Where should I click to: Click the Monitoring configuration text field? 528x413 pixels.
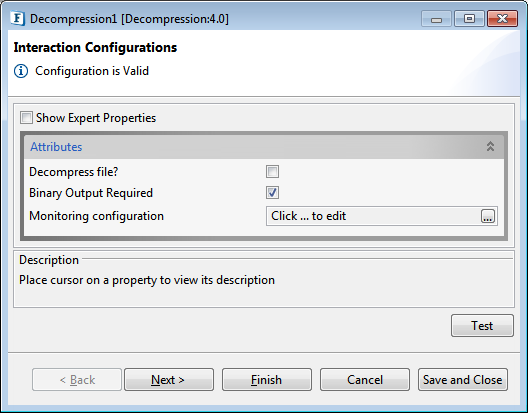(x=373, y=216)
